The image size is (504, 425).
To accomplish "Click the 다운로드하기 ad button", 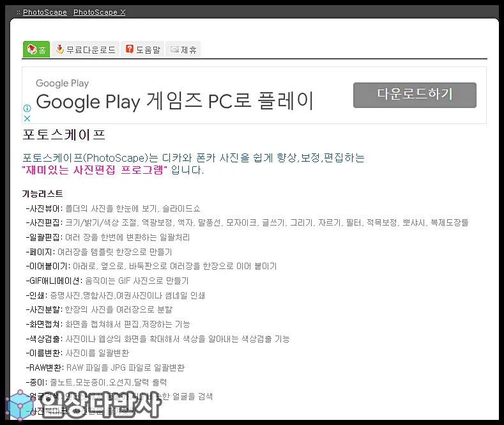I will (x=415, y=95).
